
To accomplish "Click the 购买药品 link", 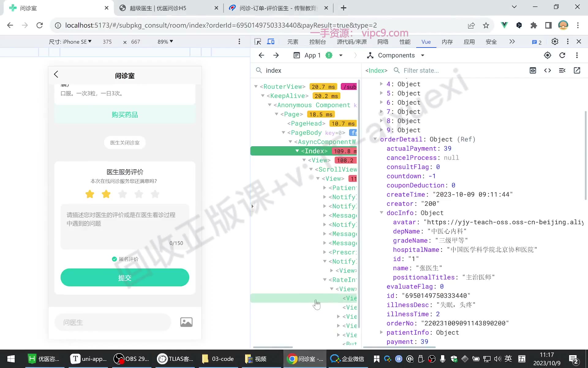I will pyautogui.click(x=125, y=115).
